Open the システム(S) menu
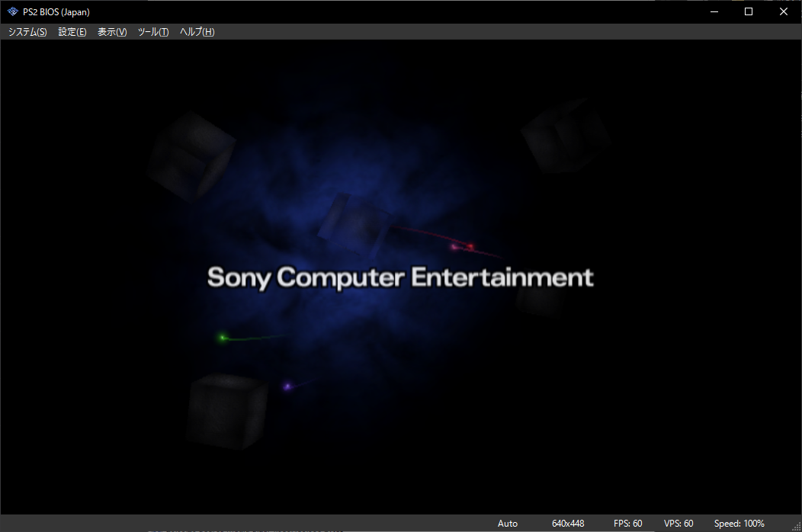 27,32
